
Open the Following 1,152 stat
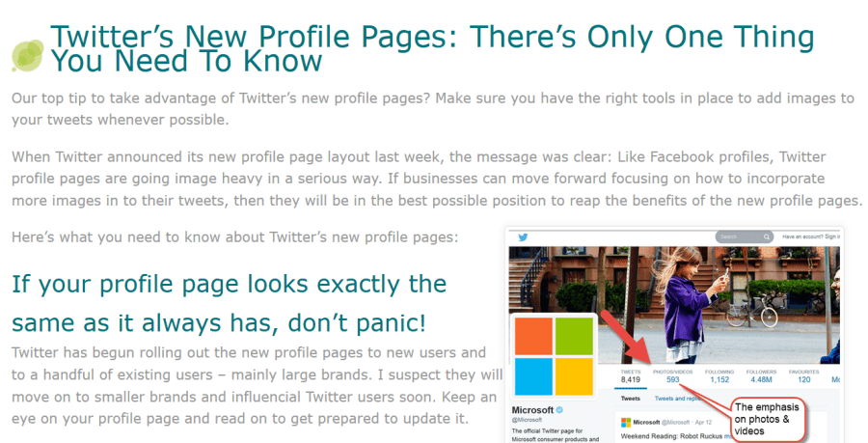tap(719, 375)
